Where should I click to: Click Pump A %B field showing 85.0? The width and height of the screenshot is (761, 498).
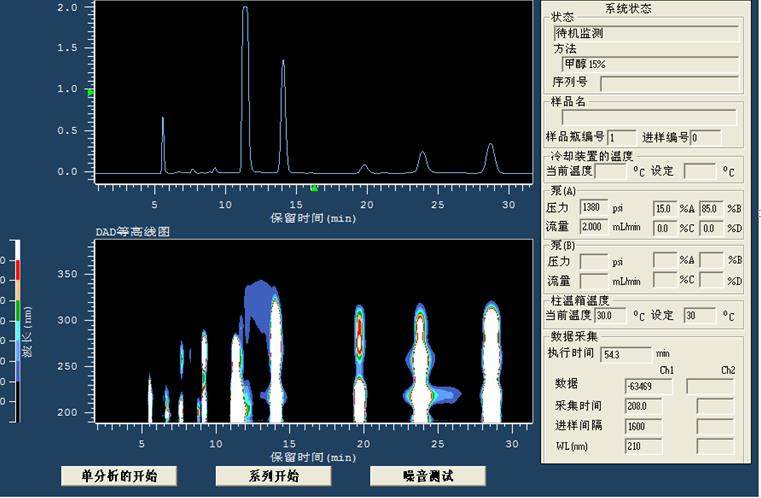711,209
